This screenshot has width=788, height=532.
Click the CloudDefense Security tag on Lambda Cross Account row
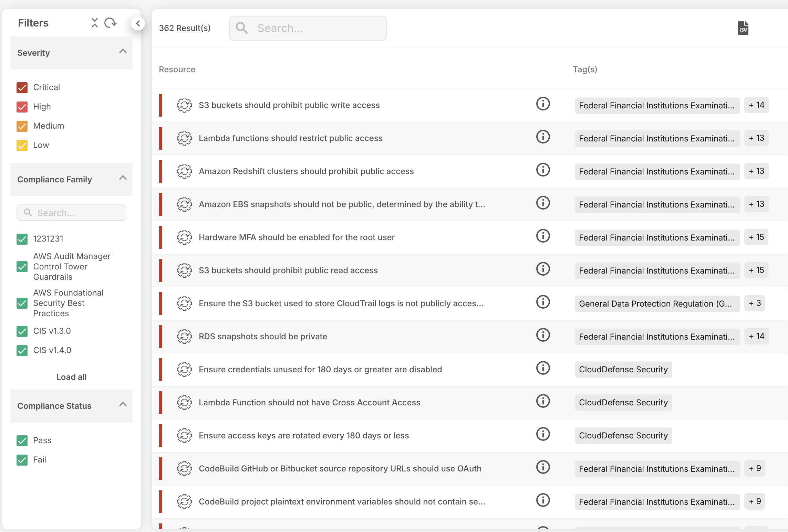tap(623, 403)
